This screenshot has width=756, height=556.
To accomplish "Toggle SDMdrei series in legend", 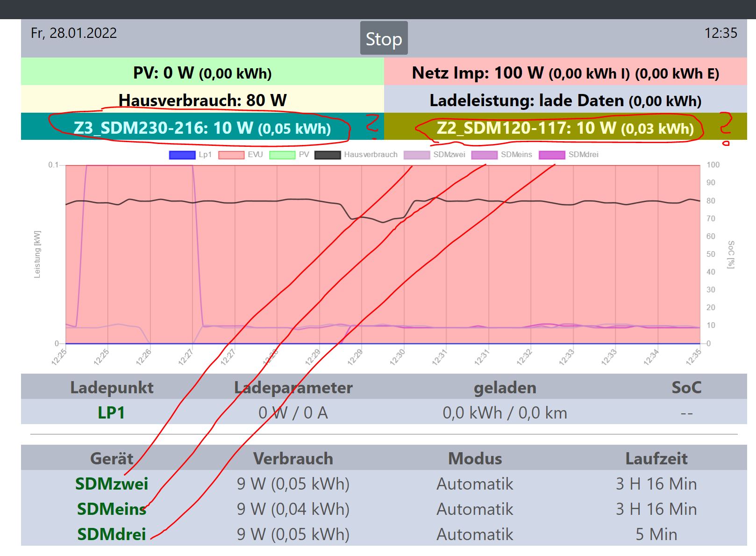I will pyautogui.click(x=568, y=155).
